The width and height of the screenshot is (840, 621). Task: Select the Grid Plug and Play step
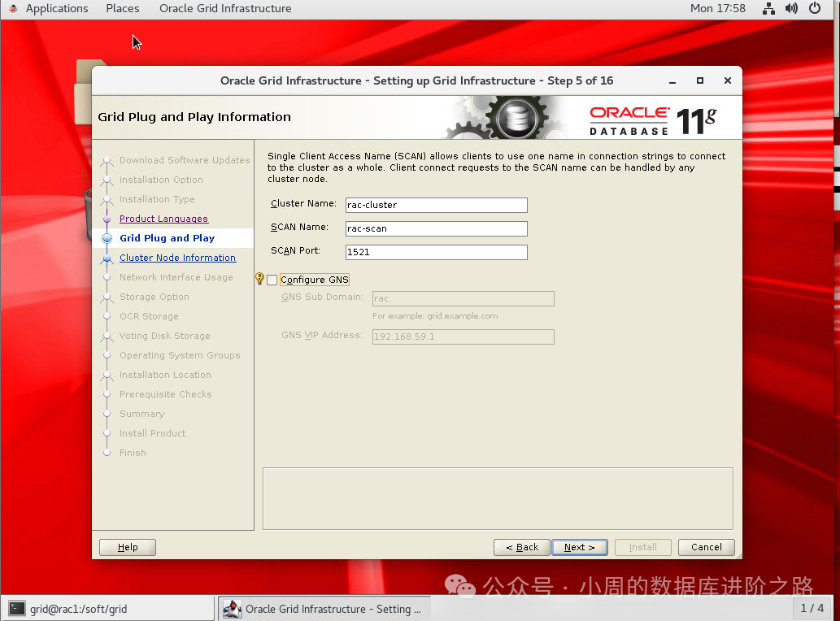[x=168, y=238]
